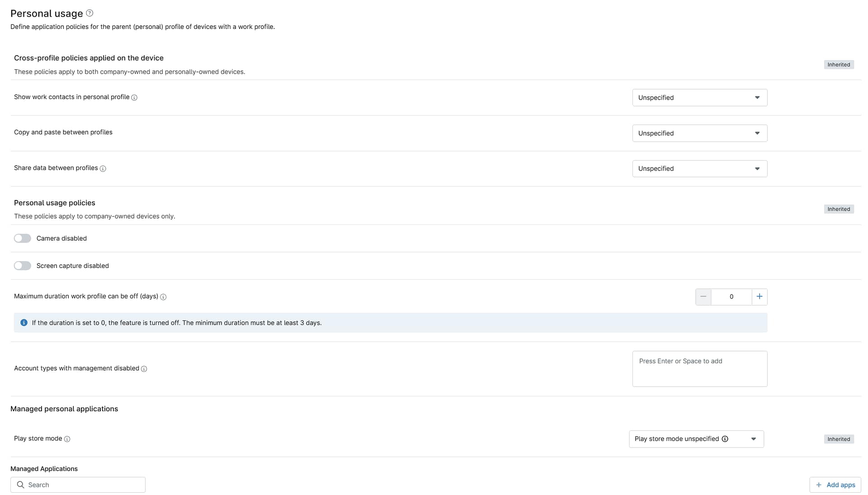Click info icon inside Play store mode dropdown
868x495 pixels.
point(725,439)
